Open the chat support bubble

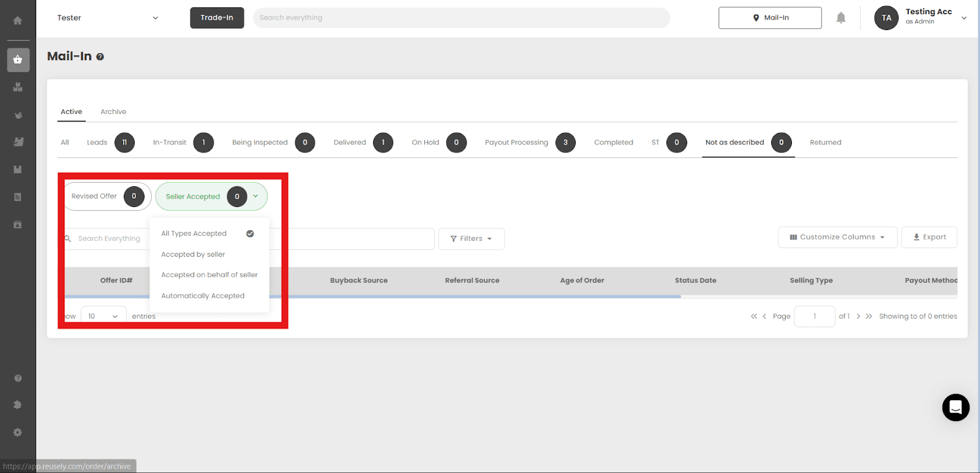(x=956, y=407)
